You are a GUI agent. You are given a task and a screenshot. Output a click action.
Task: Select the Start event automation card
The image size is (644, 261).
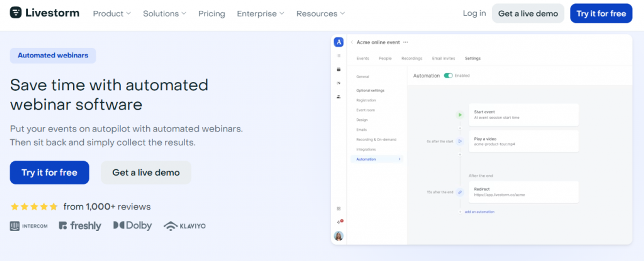[x=524, y=115]
